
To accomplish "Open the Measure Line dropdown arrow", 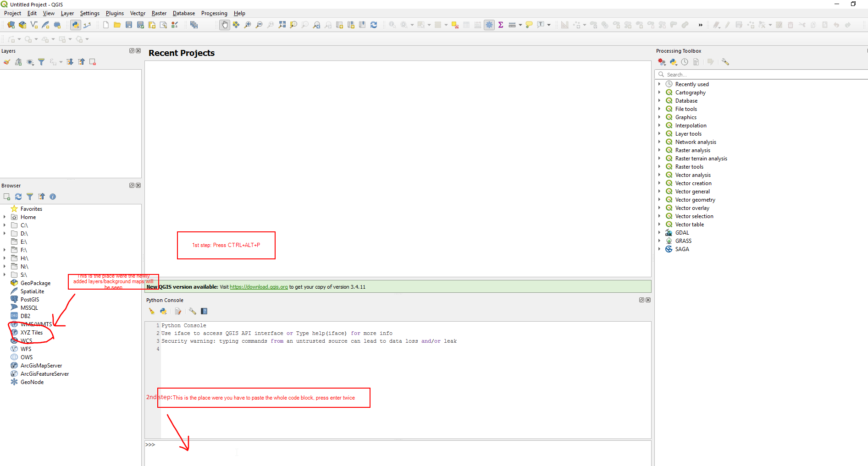I will click(520, 25).
